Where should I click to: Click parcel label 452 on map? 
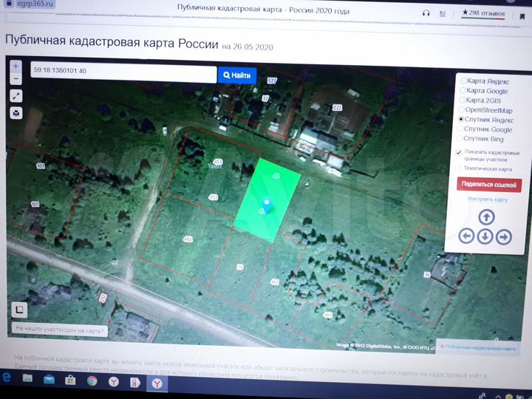[x=188, y=239]
